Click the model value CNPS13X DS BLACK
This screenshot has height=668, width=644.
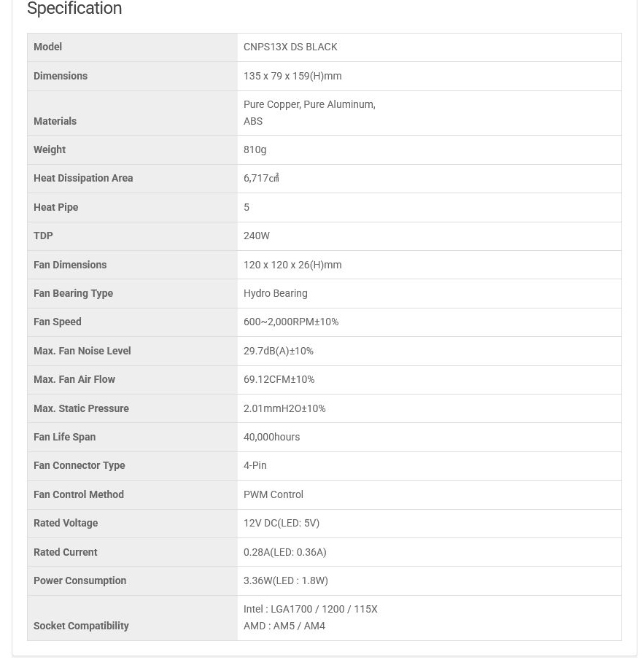click(290, 47)
